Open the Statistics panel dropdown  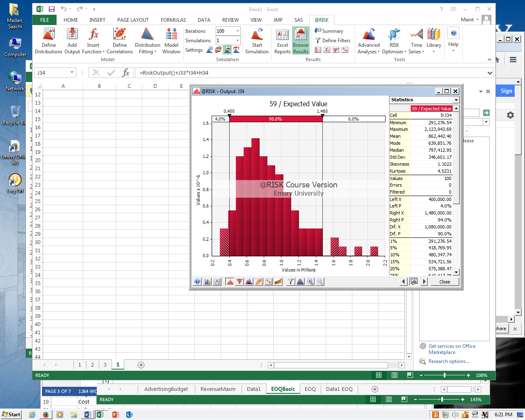(x=456, y=100)
